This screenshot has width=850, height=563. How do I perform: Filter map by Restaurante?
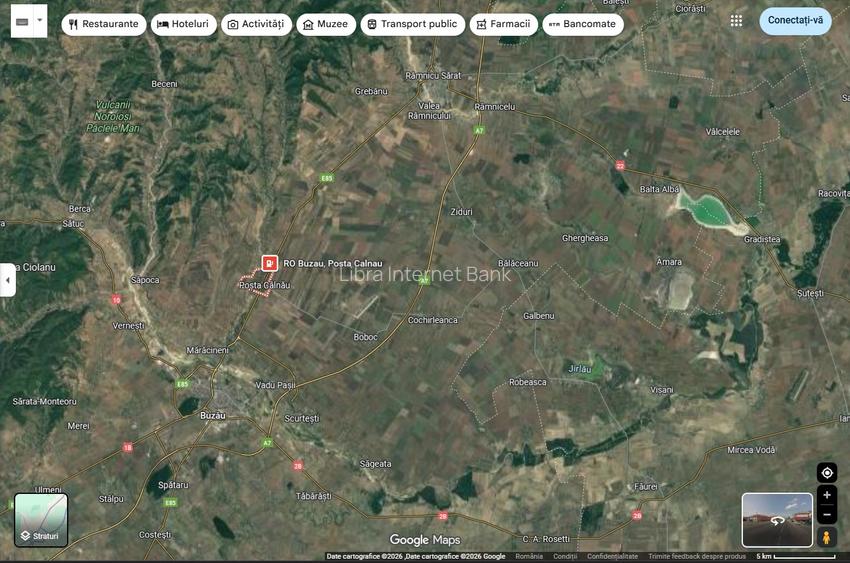[x=103, y=24]
